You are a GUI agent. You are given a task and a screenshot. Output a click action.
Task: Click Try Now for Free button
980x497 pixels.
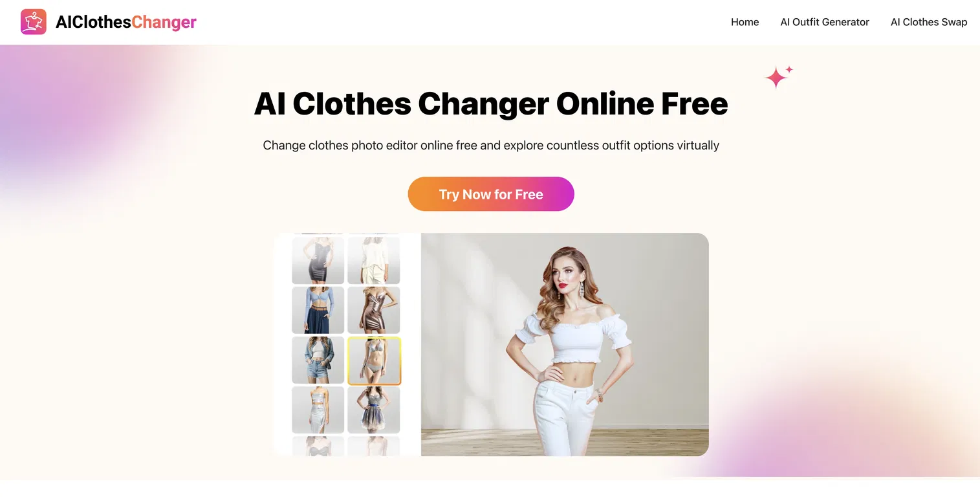[x=491, y=194]
